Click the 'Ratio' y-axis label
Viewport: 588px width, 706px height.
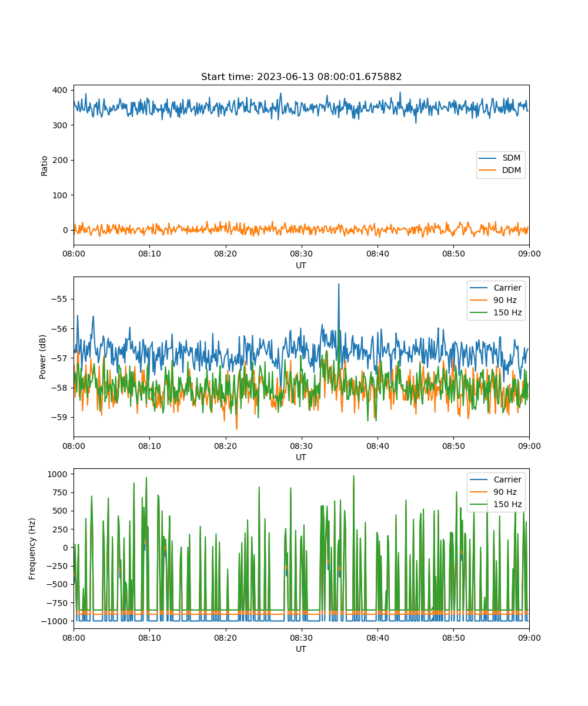tap(45, 165)
